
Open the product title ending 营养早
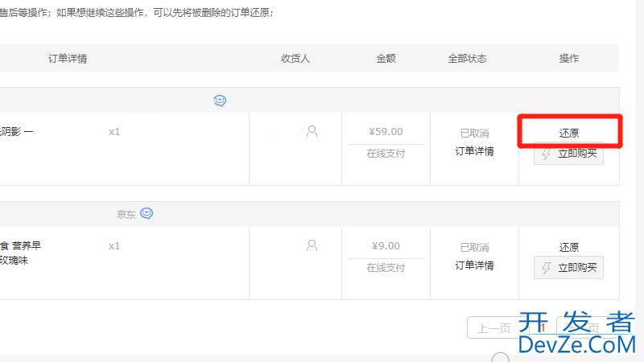pyautogui.click(x=21, y=246)
